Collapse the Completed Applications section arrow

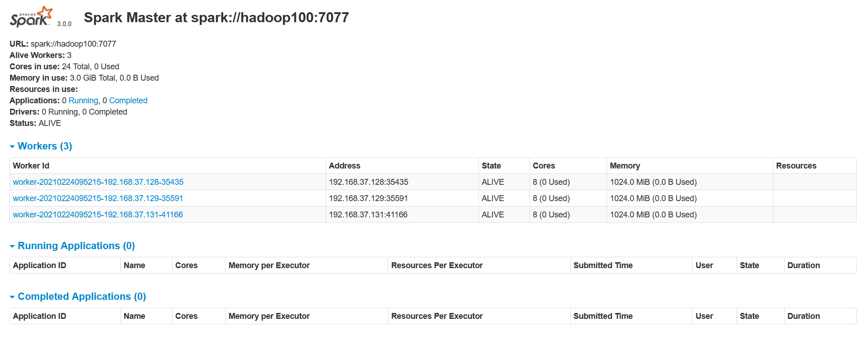point(12,297)
